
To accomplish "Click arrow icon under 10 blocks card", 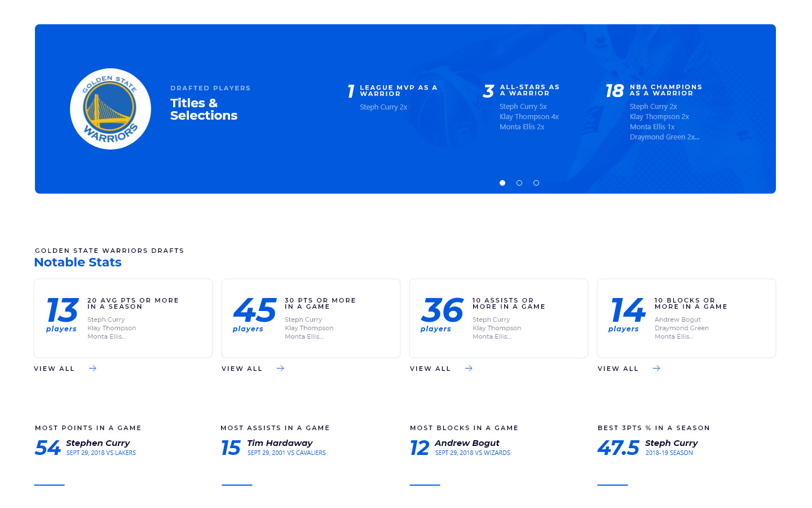I will [x=656, y=369].
